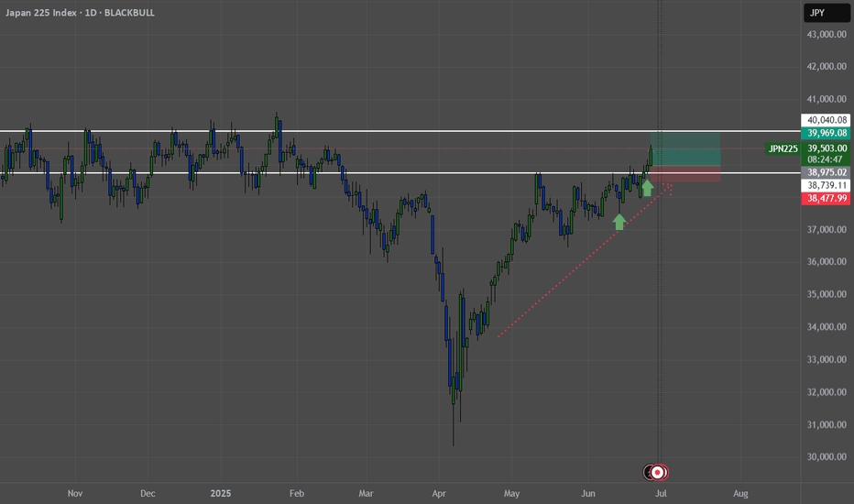Click the 41,000.00 price axis label
Image resolution: width=854 pixels, height=504 pixels.
point(827,99)
